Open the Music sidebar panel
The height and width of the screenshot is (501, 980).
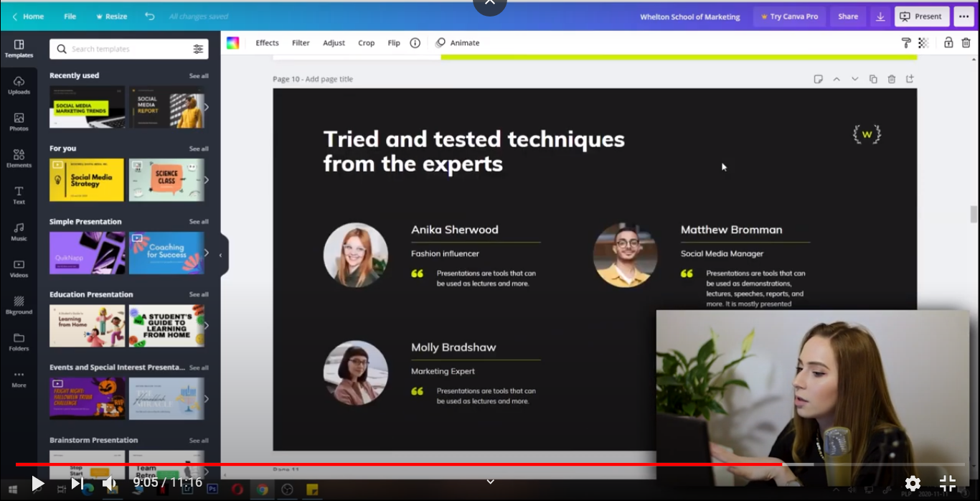[x=19, y=232]
